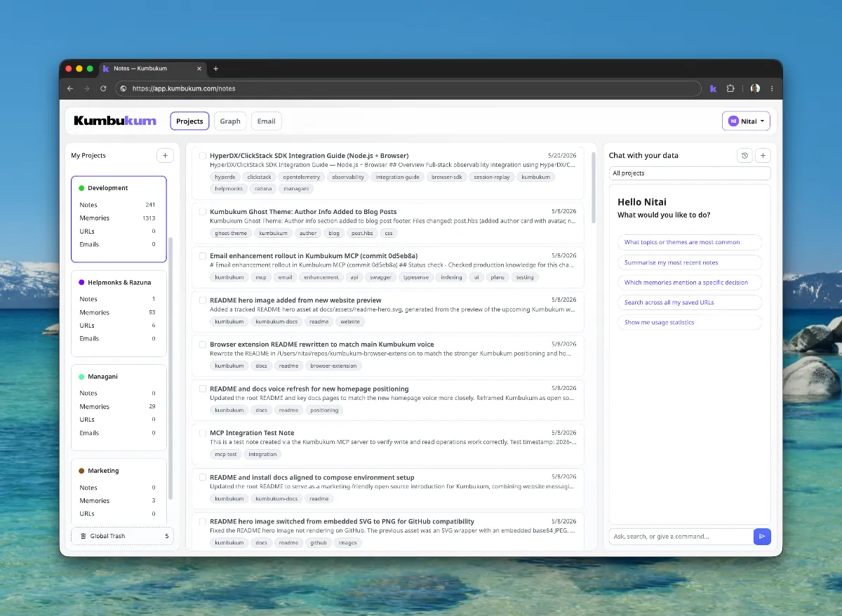Viewport: 842px width, 616px height.
Task: Open chat history clock icon
Action: 745,155
